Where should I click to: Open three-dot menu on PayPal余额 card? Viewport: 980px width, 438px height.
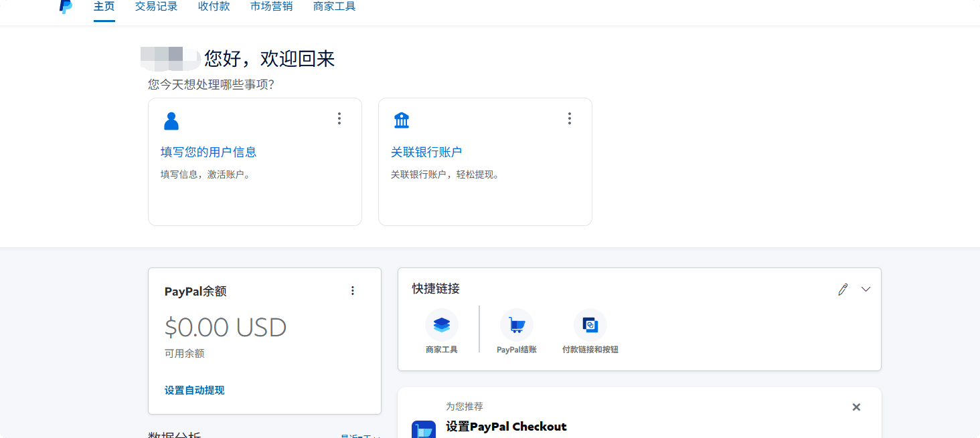tap(353, 291)
